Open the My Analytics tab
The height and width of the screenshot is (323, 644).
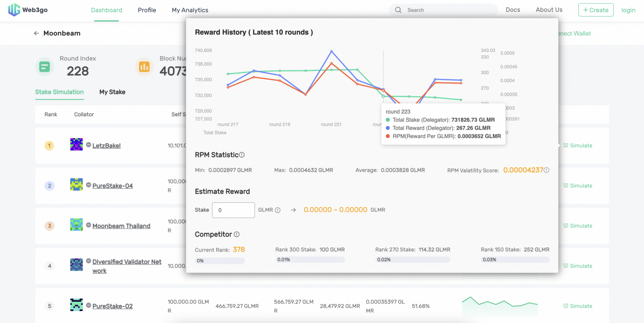tap(190, 10)
